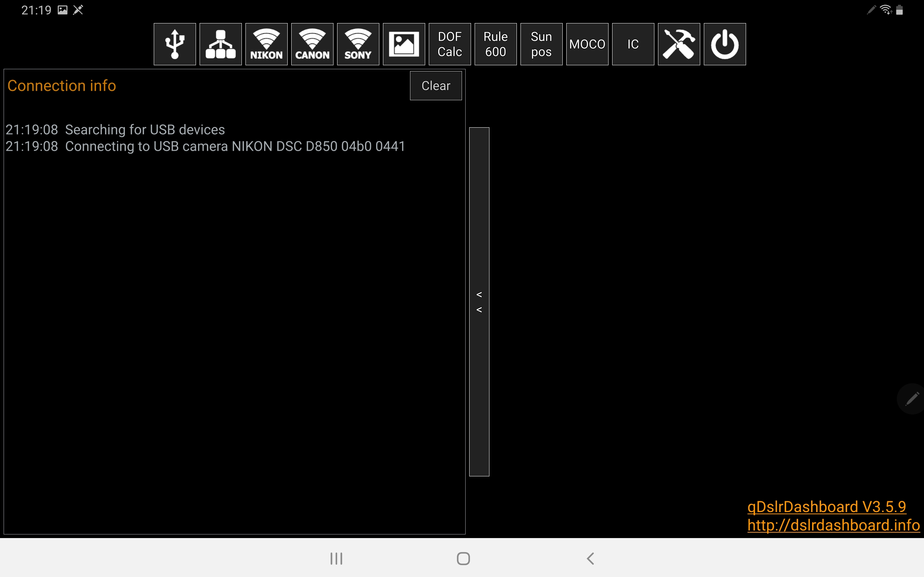Click the Canon camera connection icon

311,43
